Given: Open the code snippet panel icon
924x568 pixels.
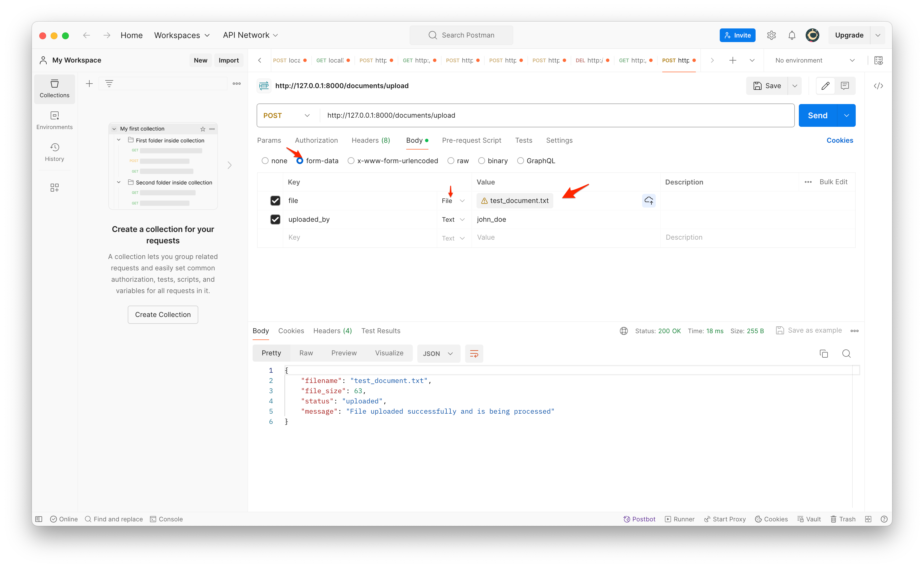Looking at the screenshot, I should 878,86.
